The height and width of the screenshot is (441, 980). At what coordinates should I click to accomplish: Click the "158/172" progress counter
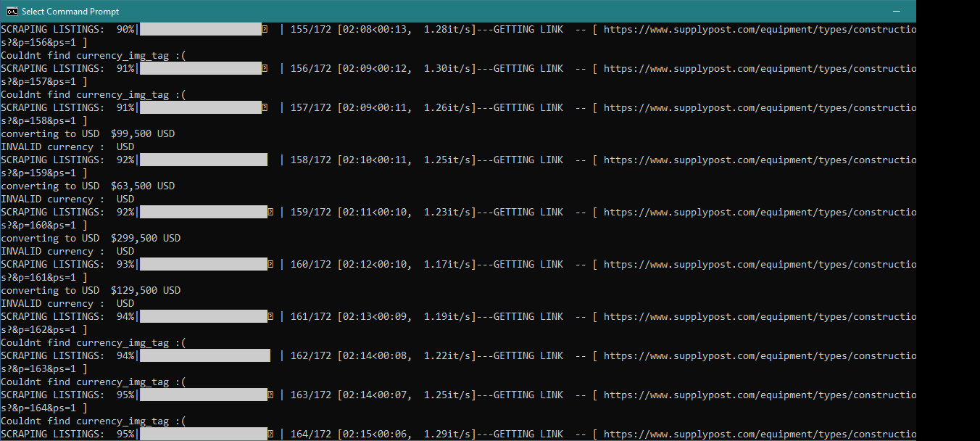310,160
